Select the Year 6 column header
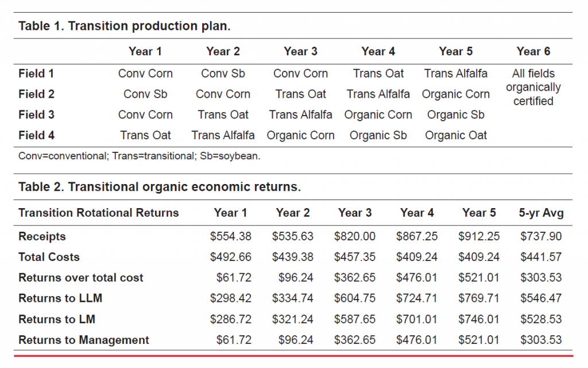588x368 pixels. click(533, 51)
